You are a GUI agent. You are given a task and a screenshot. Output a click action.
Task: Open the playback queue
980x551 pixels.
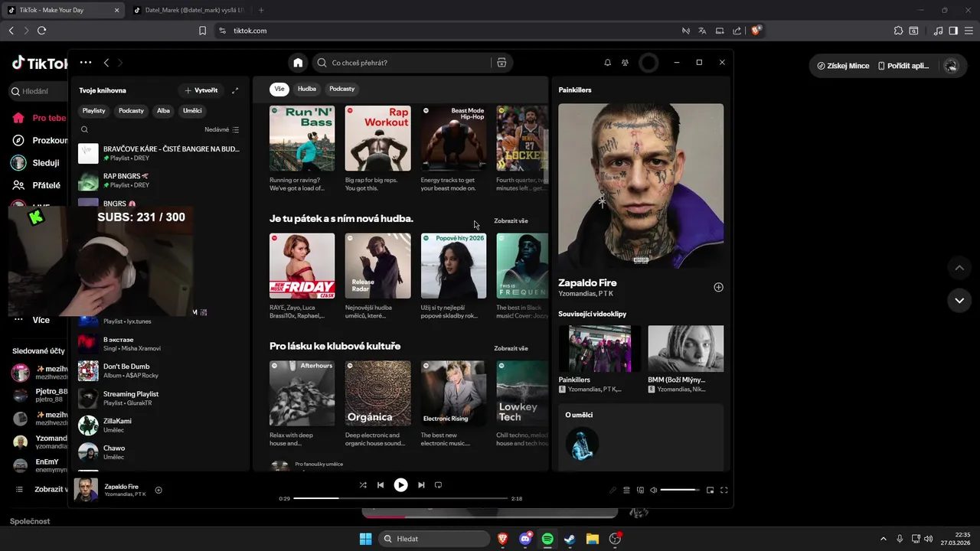626,490
